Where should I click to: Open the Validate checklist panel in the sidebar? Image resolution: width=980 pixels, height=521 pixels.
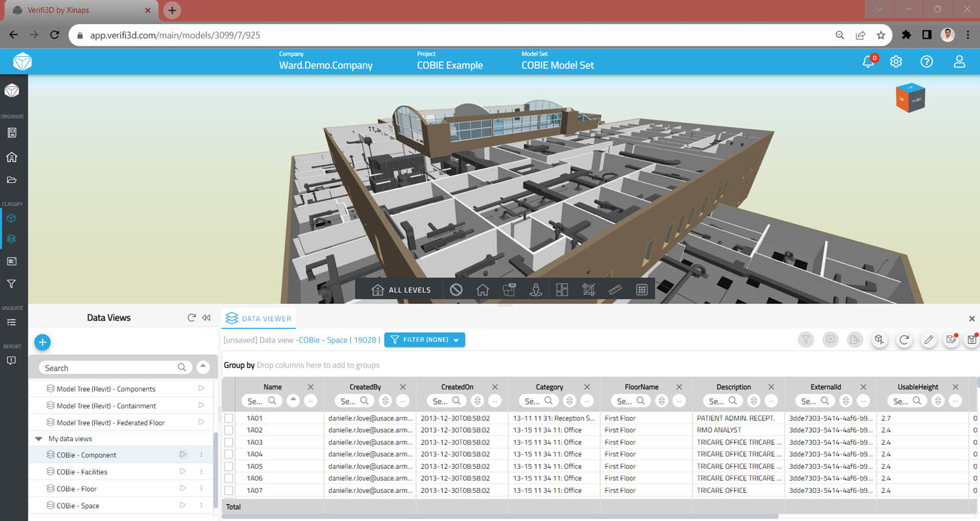[x=12, y=322]
